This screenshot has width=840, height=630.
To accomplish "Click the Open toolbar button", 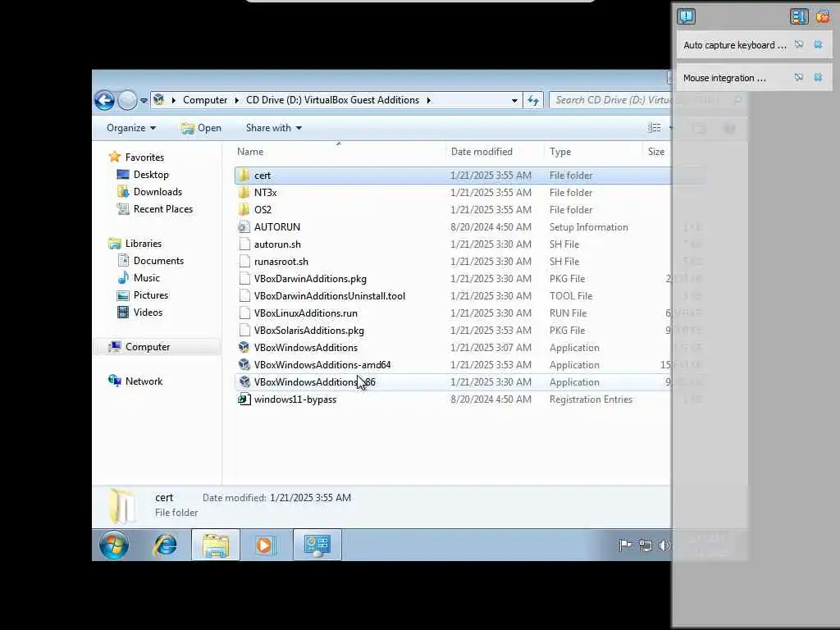I will (201, 128).
